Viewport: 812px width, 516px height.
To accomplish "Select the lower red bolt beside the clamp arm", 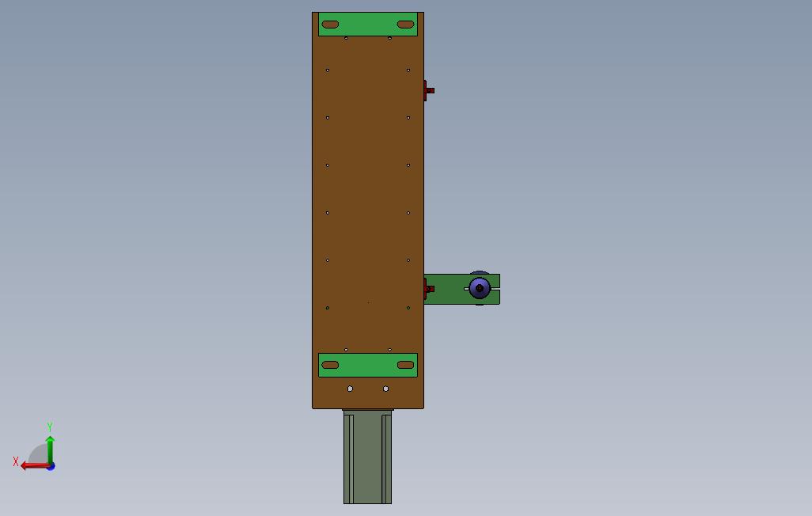I will [x=429, y=289].
